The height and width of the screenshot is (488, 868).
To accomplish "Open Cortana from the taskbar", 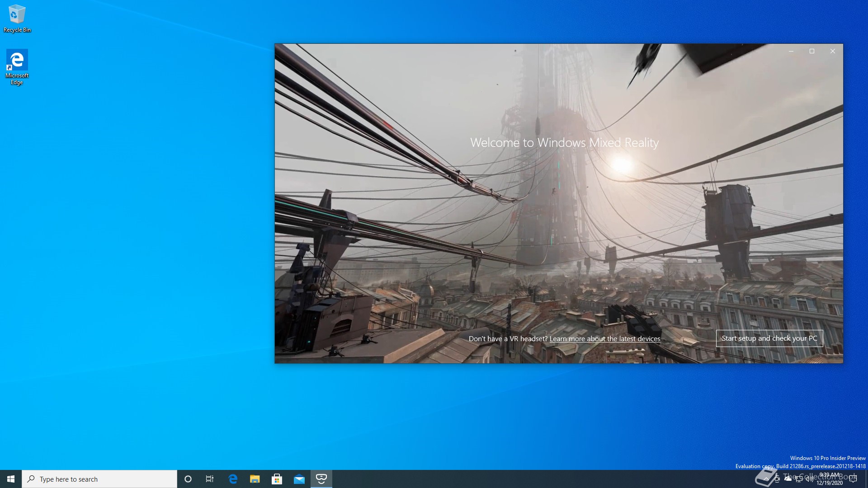I will (188, 479).
